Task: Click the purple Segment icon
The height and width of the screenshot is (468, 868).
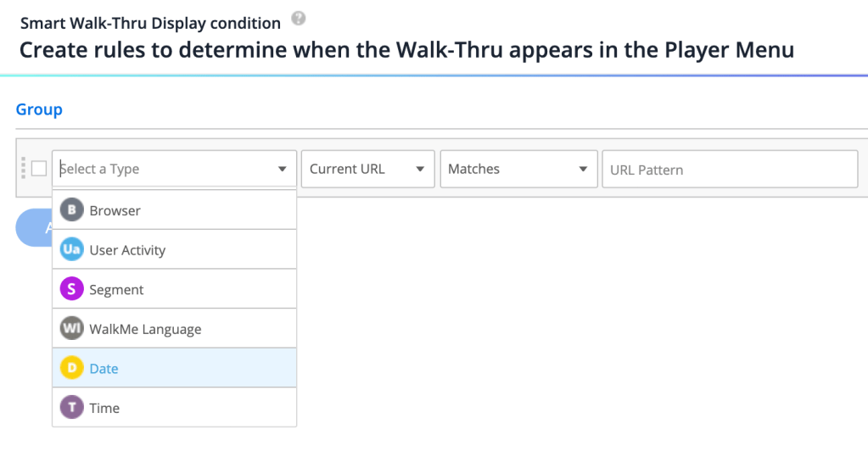Action: tap(72, 289)
